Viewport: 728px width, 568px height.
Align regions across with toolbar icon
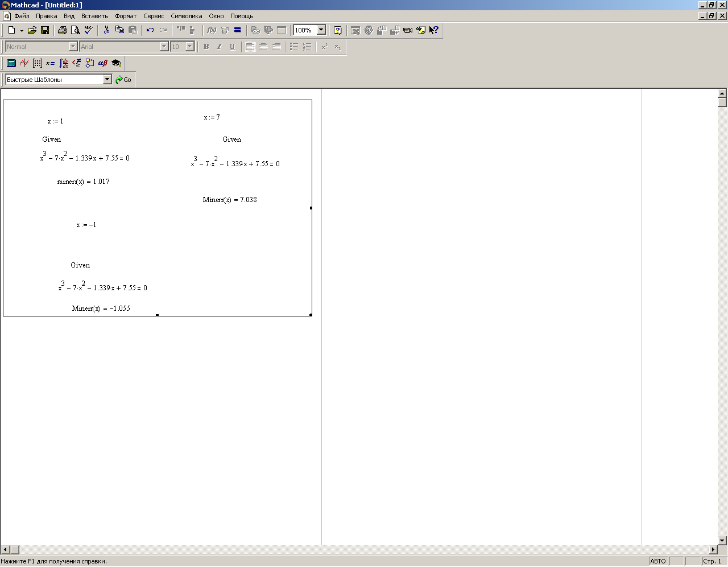pyautogui.click(x=181, y=30)
